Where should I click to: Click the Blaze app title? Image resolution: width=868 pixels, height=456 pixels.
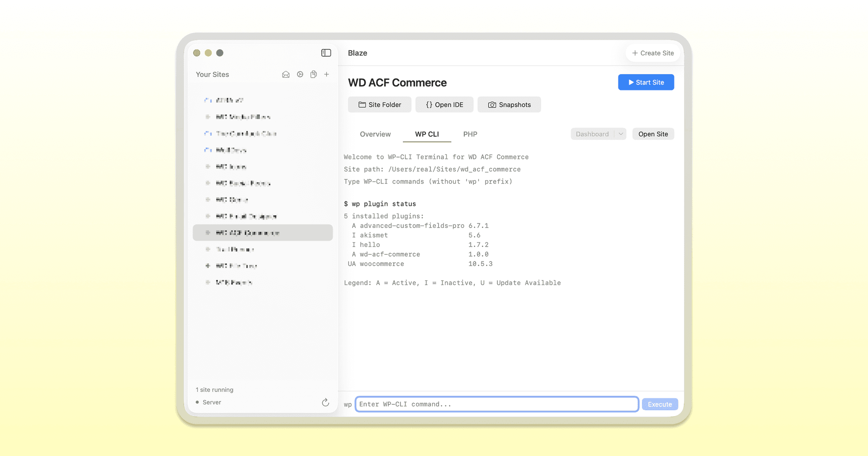pos(358,53)
